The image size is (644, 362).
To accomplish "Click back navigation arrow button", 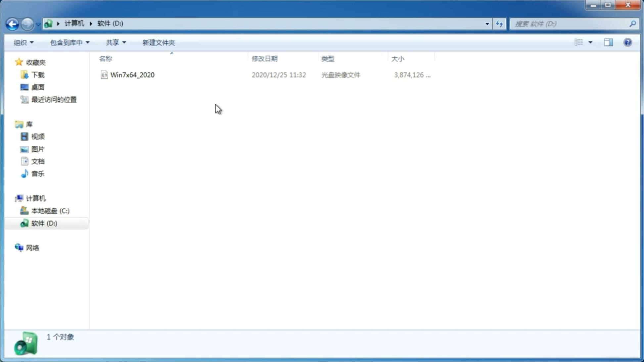I will pos(12,24).
